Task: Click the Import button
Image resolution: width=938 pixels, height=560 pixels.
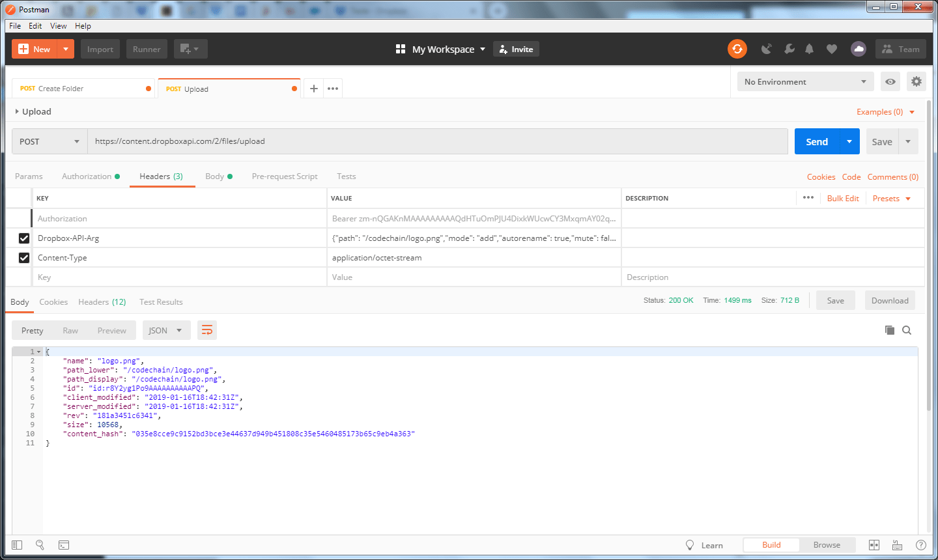Action: pos(100,49)
